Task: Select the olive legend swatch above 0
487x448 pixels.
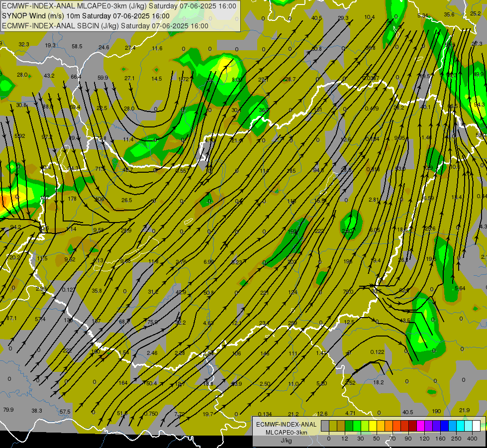Action: click(x=333, y=426)
